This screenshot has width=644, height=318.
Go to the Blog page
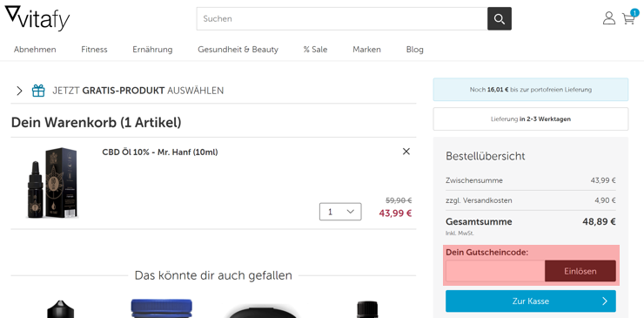[415, 50]
